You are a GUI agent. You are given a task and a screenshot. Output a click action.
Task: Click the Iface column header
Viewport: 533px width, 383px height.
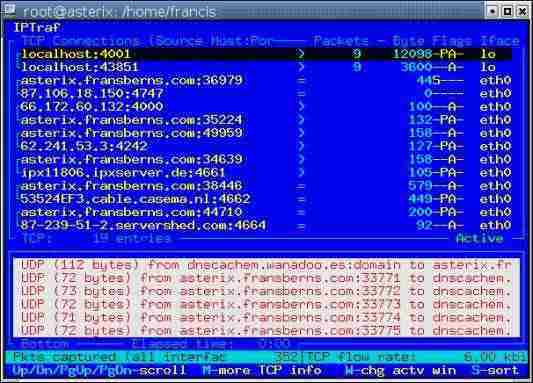click(x=500, y=41)
